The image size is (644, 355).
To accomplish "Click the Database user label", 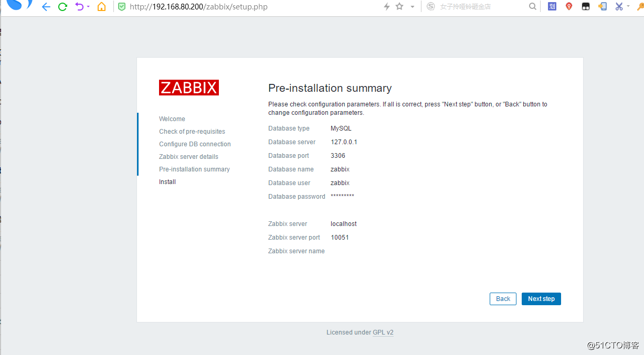I will (289, 183).
